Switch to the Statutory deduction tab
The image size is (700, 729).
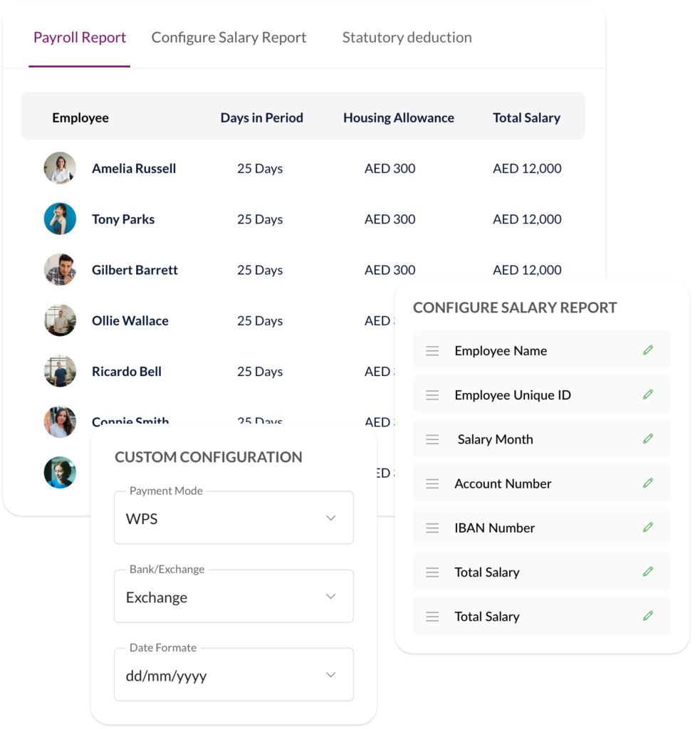pyautogui.click(x=407, y=37)
